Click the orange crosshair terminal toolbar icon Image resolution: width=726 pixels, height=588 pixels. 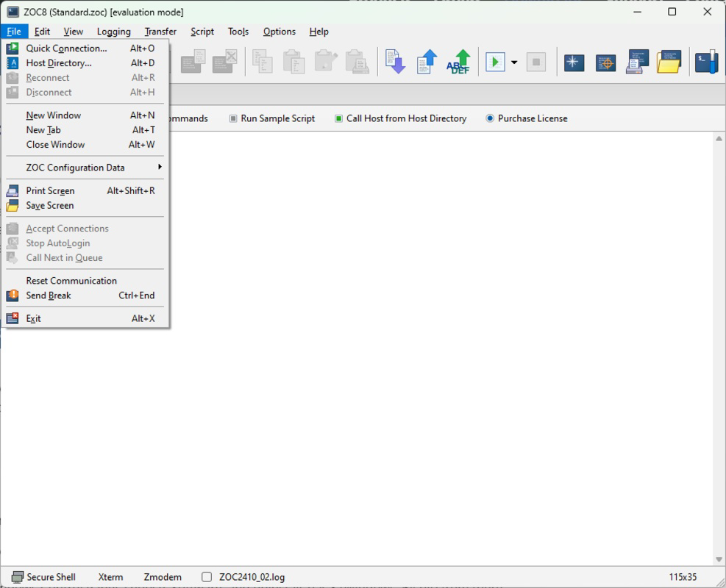tap(605, 62)
